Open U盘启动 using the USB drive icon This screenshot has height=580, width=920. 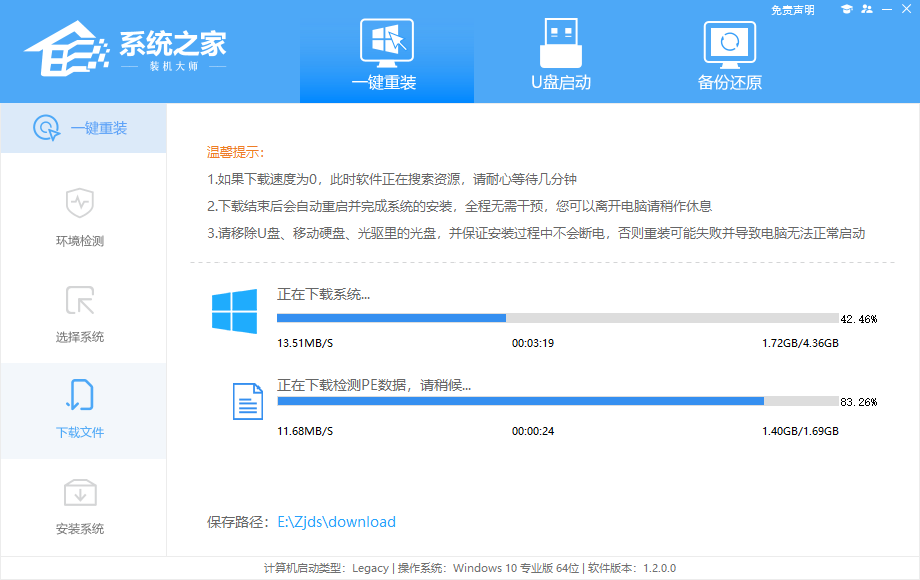(x=560, y=42)
